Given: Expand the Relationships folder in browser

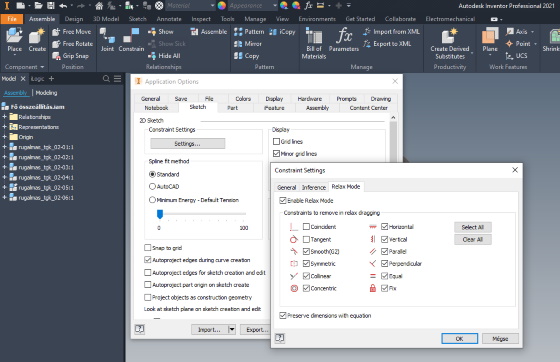Looking at the screenshot, I should point(4,117).
